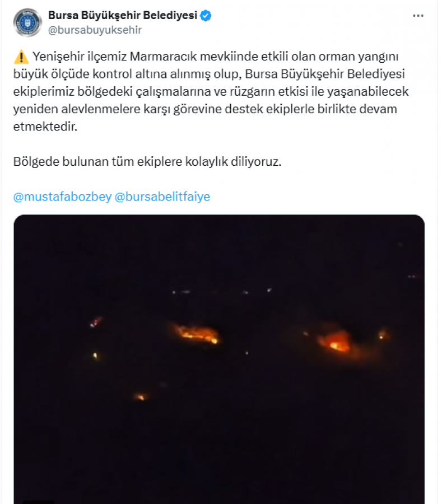Open the three-dot more options menu
This screenshot has width=442, height=504.
pos(418,16)
